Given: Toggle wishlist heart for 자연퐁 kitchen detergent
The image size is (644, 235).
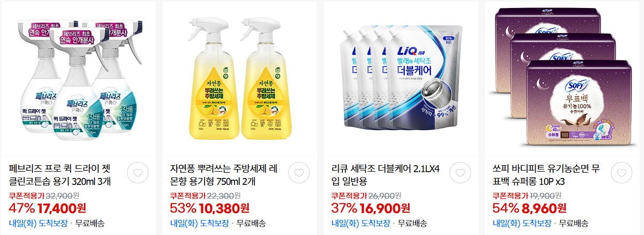Looking at the screenshot, I should click(299, 173).
